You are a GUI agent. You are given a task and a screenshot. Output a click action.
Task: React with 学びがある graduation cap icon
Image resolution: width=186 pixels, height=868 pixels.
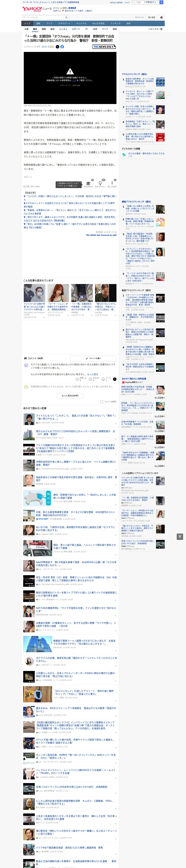89,183
